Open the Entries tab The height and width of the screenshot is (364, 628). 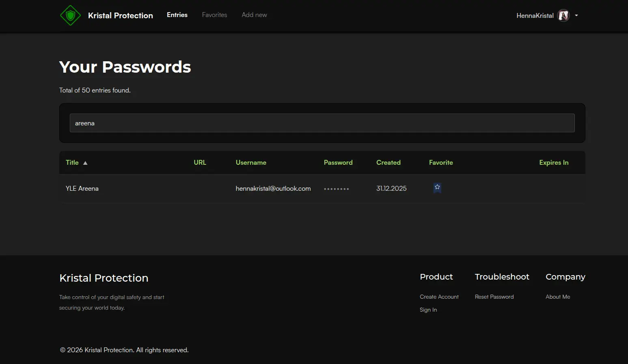click(177, 15)
